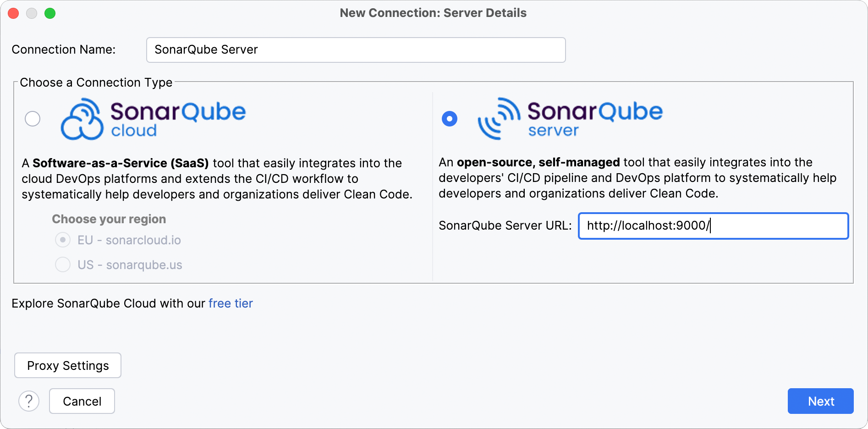This screenshot has width=868, height=429.
Task: Select the SonarQube Cloud radio button
Action: [33, 119]
